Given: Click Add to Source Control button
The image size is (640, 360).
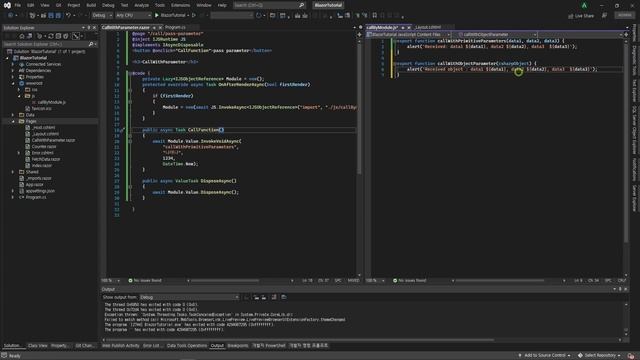Looking at the screenshot, I should point(544,356).
